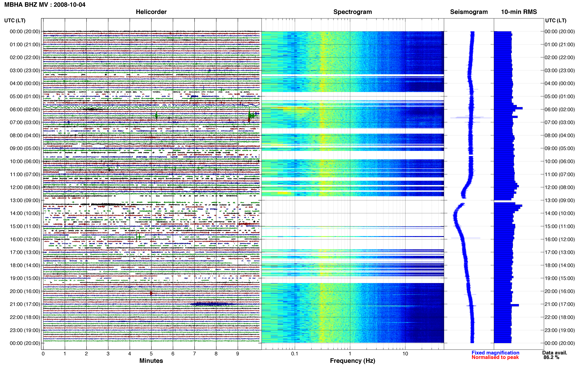Image resolution: width=588 pixels, height=368 pixels.
Task: Click left time label 04:00 (00:00)
Action: pos(25,83)
